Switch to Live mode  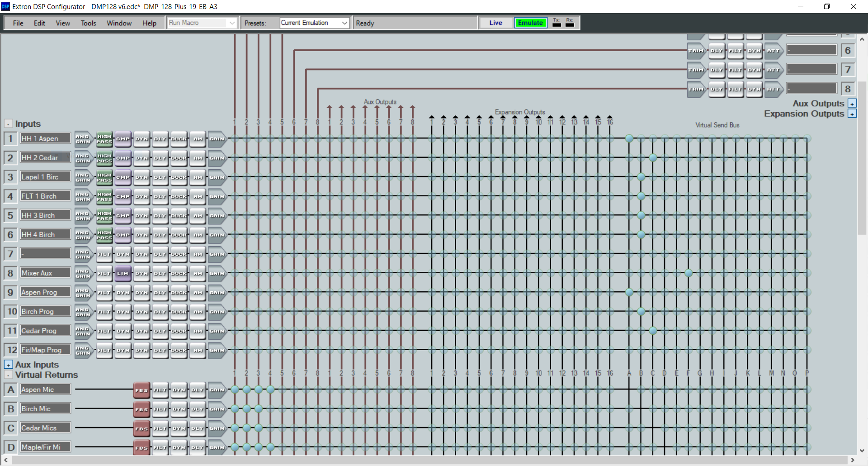coord(496,23)
